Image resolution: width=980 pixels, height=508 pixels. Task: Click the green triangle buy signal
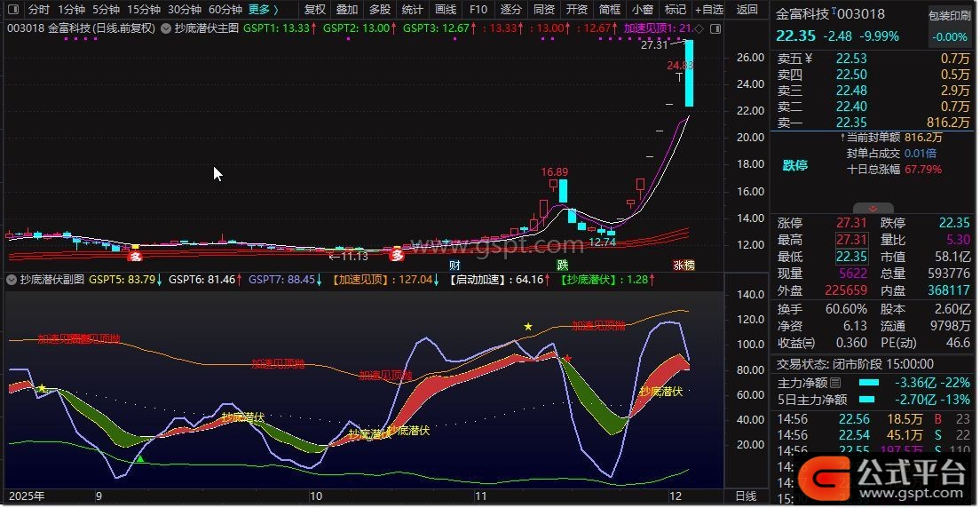click(139, 458)
